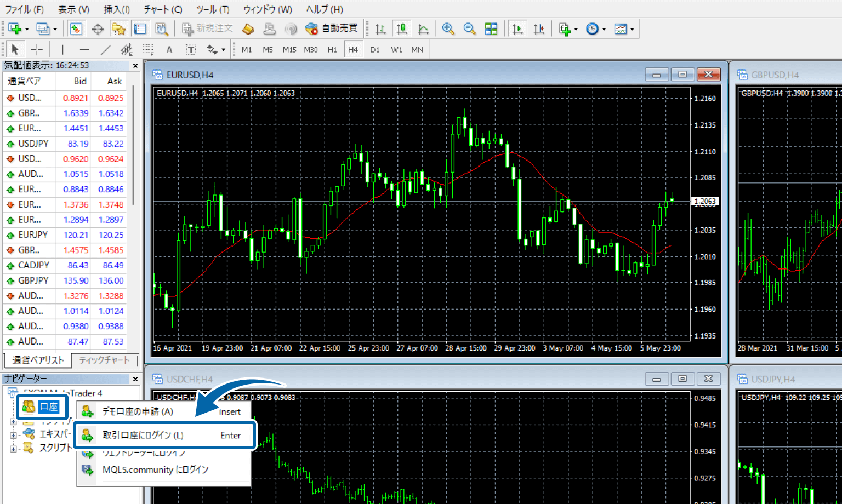Open the 表示 (V) menu
Image resolution: width=842 pixels, height=504 pixels.
coord(73,9)
